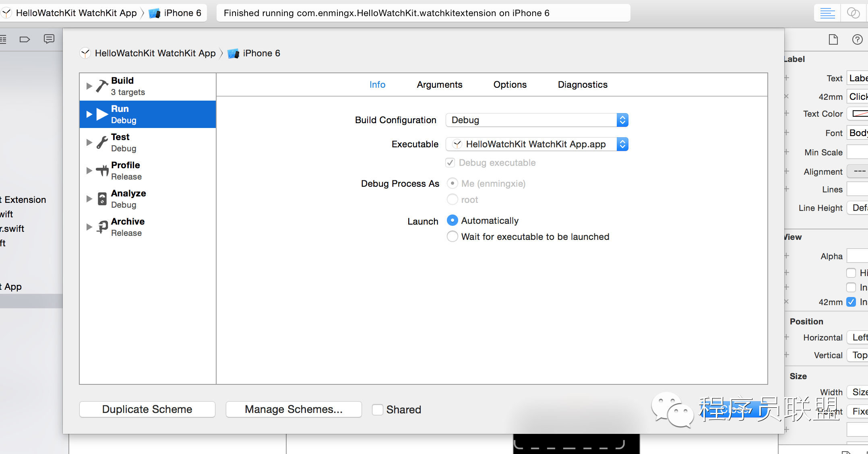The width and height of the screenshot is (868, 454).
Task: Click iPhone 6 destination in main toolbar
Action: [175, 13]
